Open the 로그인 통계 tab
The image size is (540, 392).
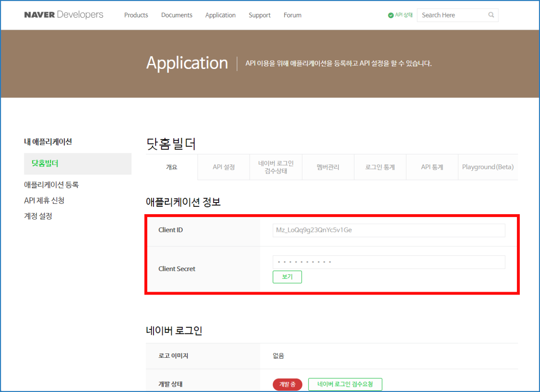[380, 167]
